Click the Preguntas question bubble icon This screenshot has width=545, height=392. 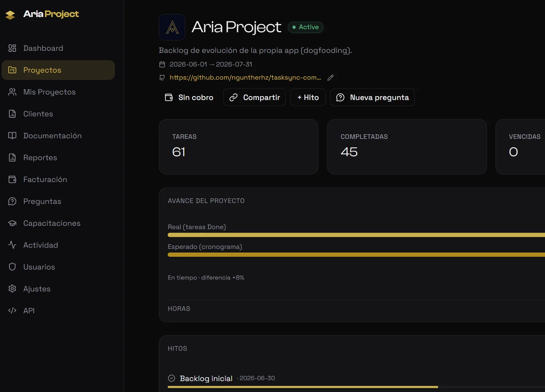[x=12, y=201]
